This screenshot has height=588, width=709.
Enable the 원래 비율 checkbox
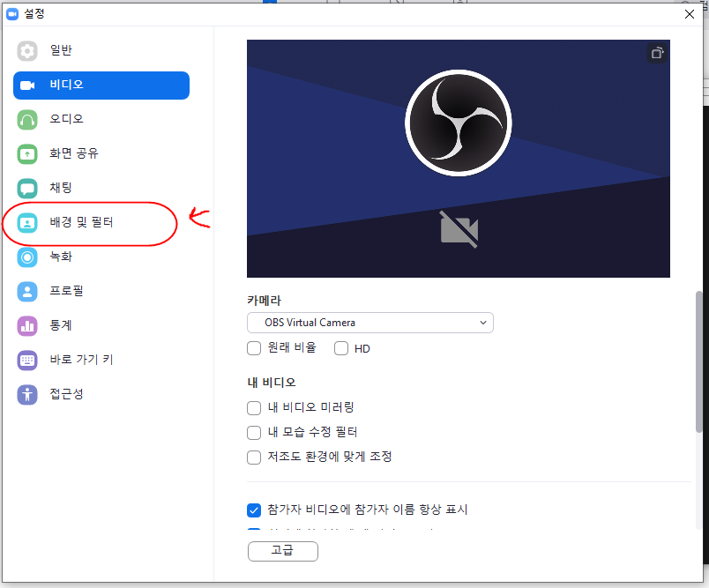click(x=254, y=348)
